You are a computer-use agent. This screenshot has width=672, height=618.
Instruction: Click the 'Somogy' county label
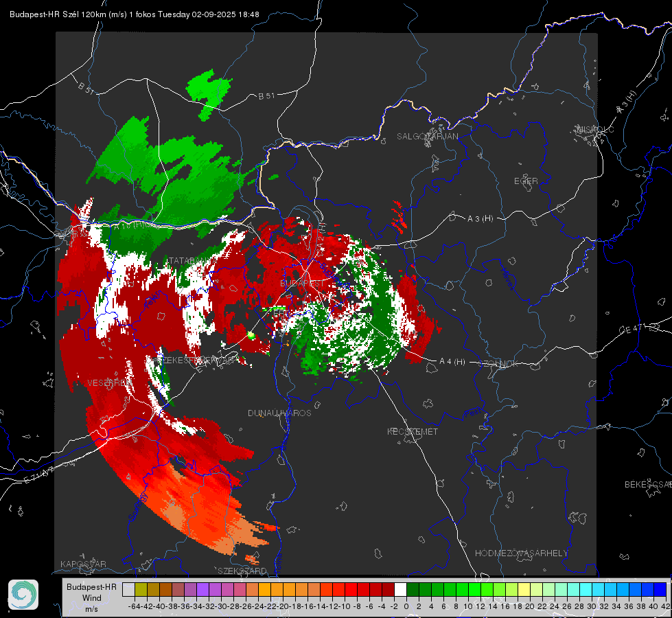[x=138, y=507]
